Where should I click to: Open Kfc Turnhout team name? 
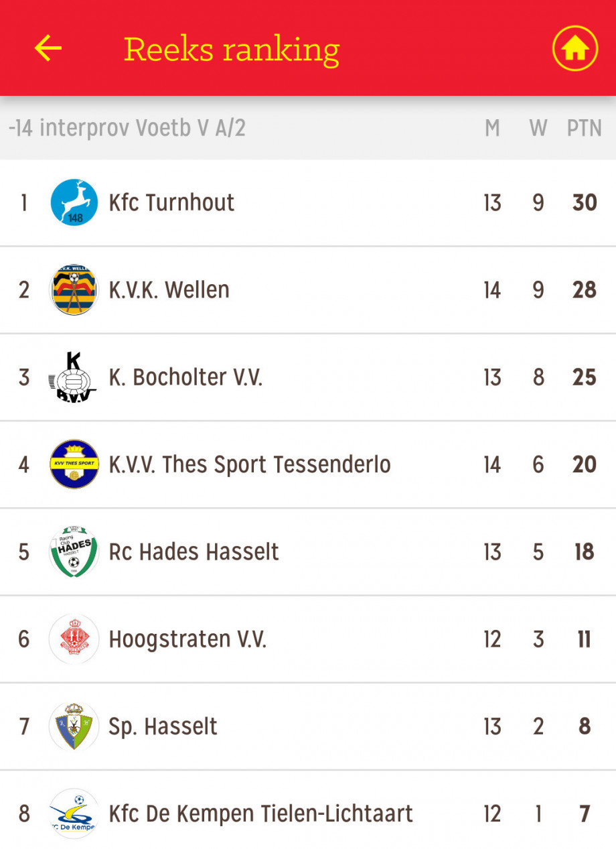tap(171, 202)
